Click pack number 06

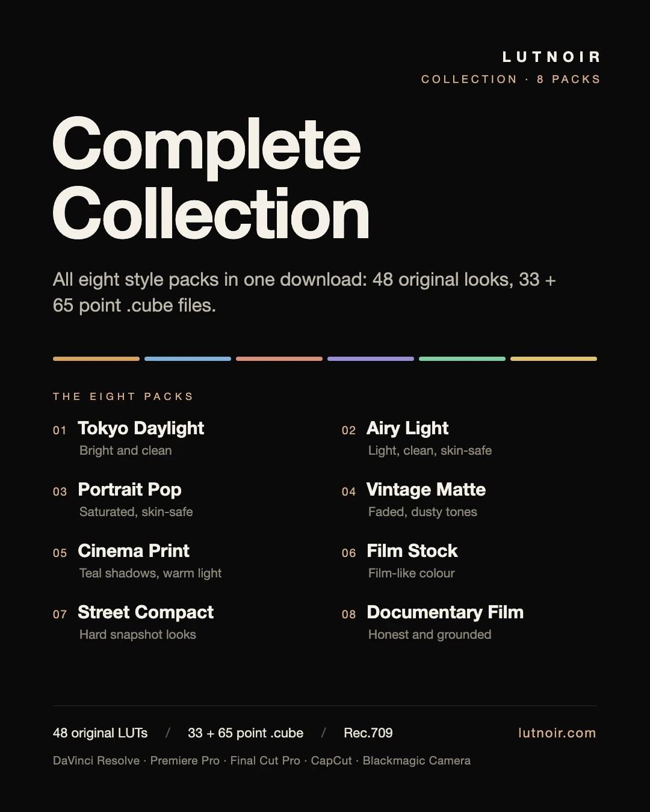348,553
